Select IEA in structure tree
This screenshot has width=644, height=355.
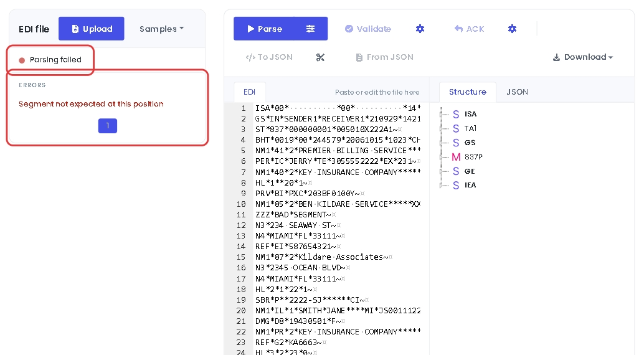pyautogui.click(x=470, y=186)
